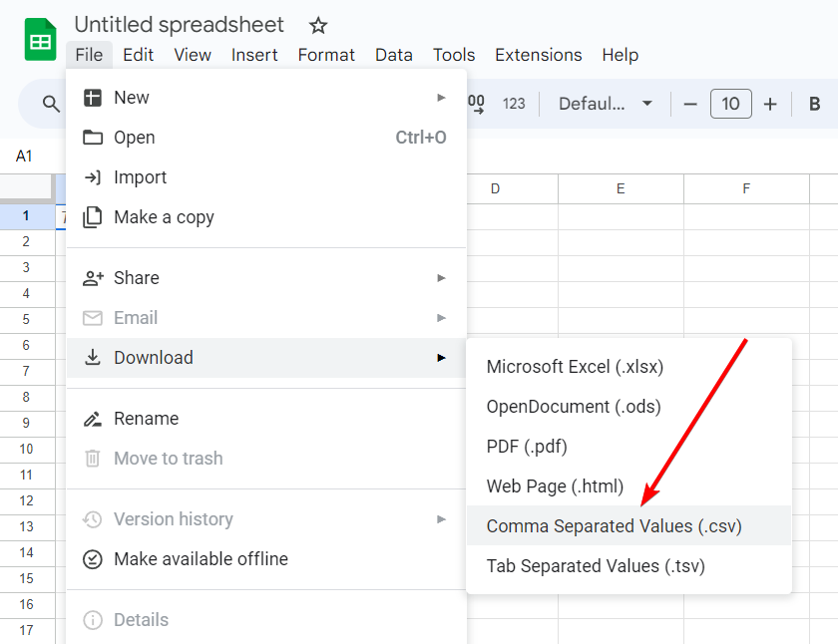Choose PDF (.pdf) download
Screen dimensions: 838x644
coord(628,447)
